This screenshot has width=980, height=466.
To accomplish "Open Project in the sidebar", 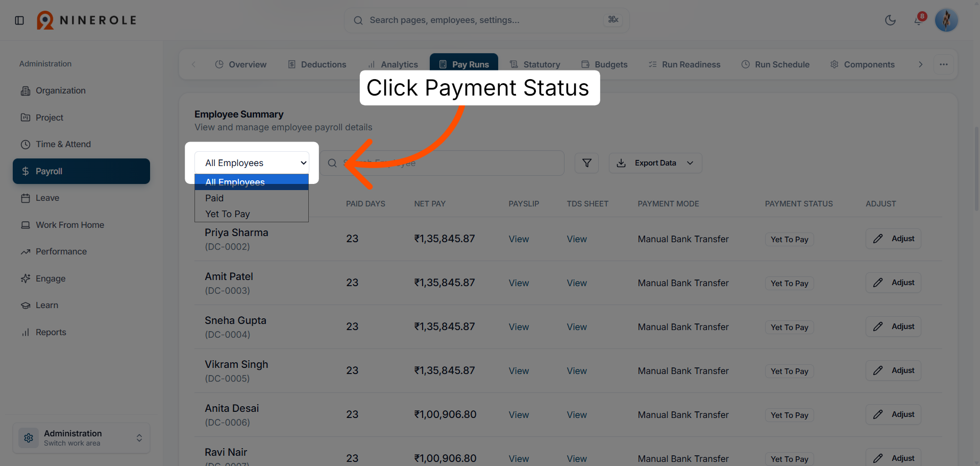I will coord(82,118).
